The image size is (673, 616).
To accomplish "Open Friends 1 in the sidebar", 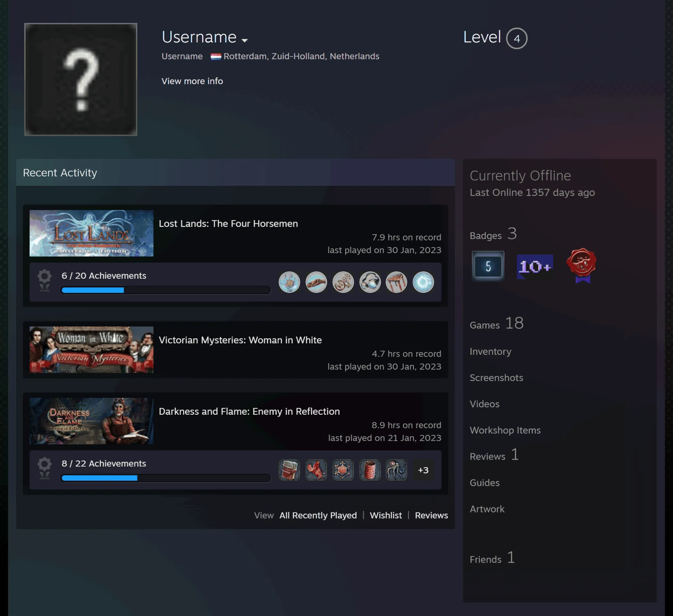I will pyautogui.click(x=492, y=558).
